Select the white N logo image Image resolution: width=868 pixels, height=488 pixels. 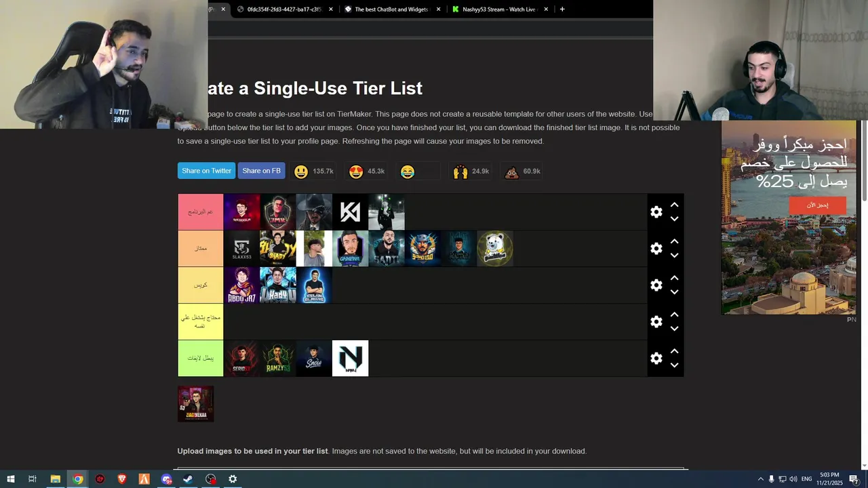pos(350,359)
